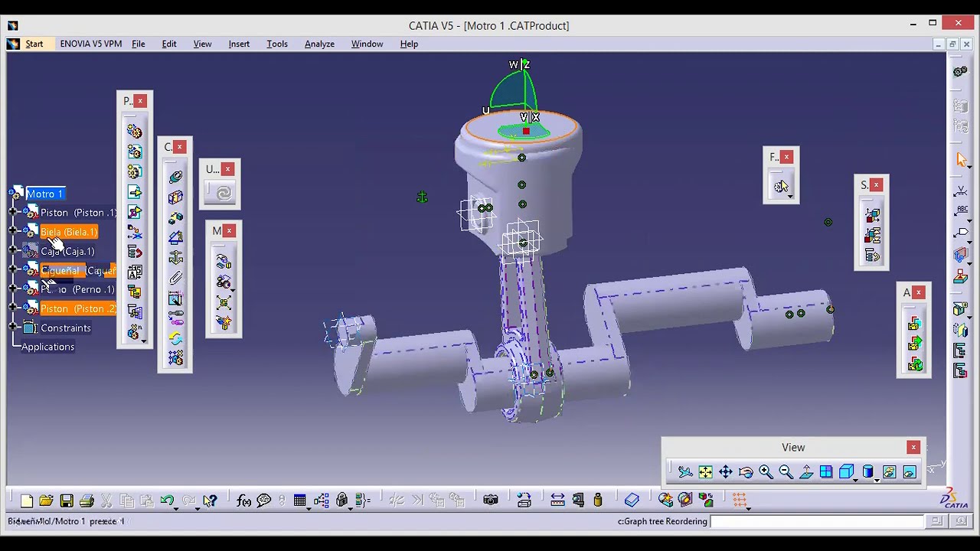Viewport: 980px width, 551px height.
Task: Expand the Caja (Caja.1) tree node
Action: point(13,250)
